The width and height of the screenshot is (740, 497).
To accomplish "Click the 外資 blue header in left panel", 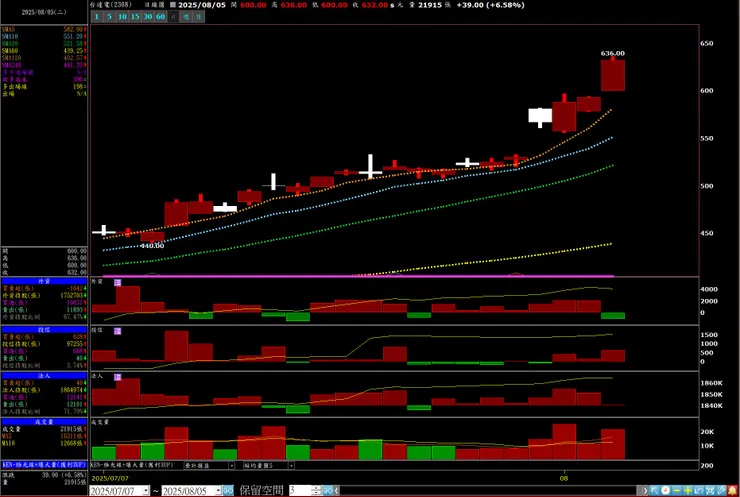I will click(44, 281).
